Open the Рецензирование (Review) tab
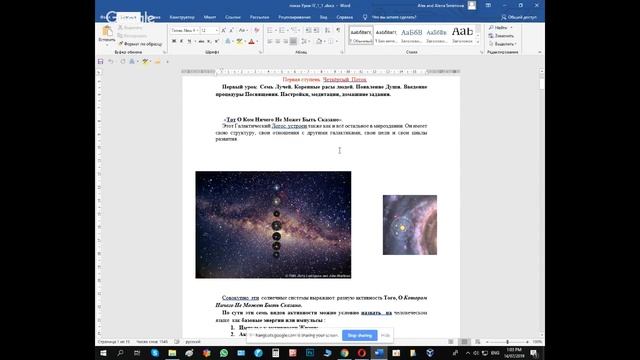 click(294, 17)
